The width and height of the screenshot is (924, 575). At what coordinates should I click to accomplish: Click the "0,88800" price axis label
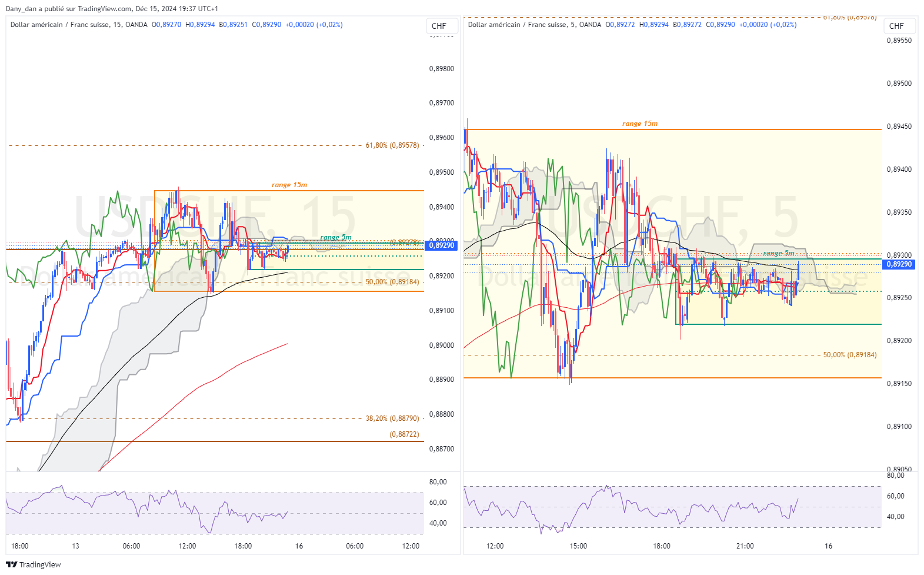click(x=442, y=414)
